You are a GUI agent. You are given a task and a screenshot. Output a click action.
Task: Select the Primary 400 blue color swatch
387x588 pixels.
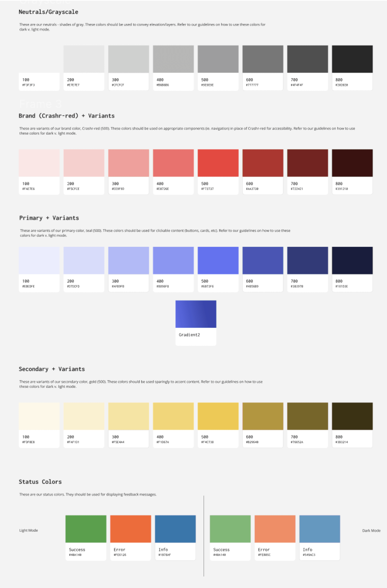tap(173, 259)
